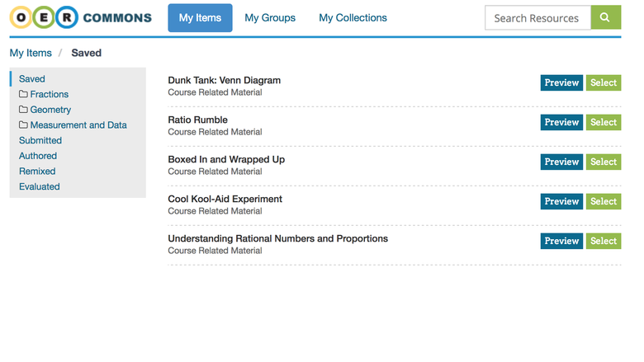Preview Cool Kool-Aid Experiment
The height and width of the screenshot is (362, 644).
coord(561,201)
